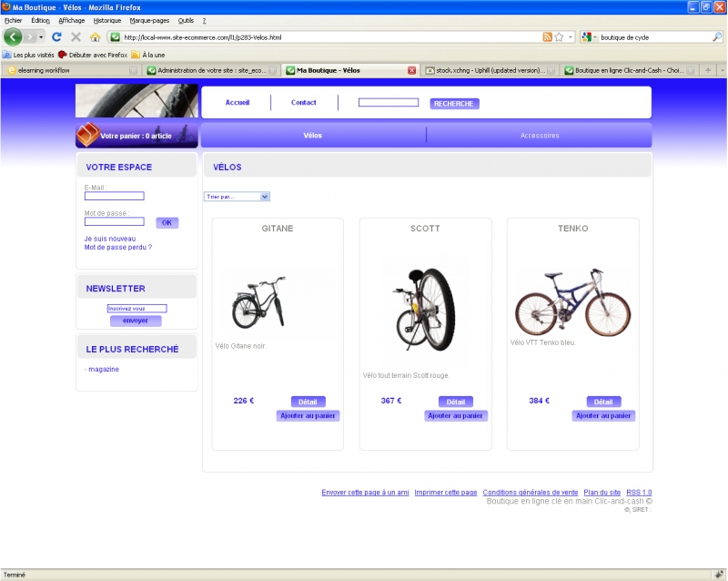Switch to the stock.xchng Uphill tab
Viewport: 728px width, 581px height.
490,70
